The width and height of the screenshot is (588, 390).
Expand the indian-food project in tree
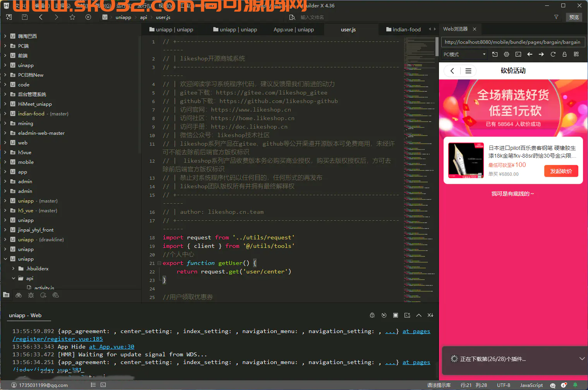(x=5, y=113)
